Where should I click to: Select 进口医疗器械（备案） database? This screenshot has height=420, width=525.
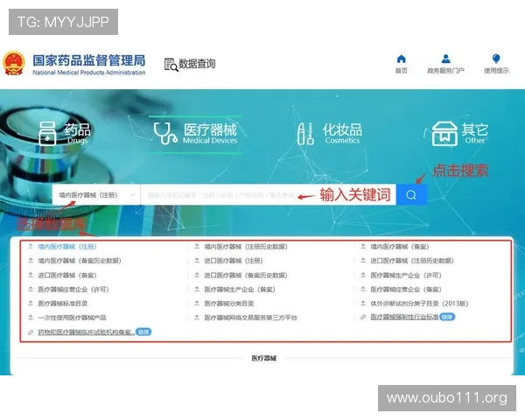point(67,276)
